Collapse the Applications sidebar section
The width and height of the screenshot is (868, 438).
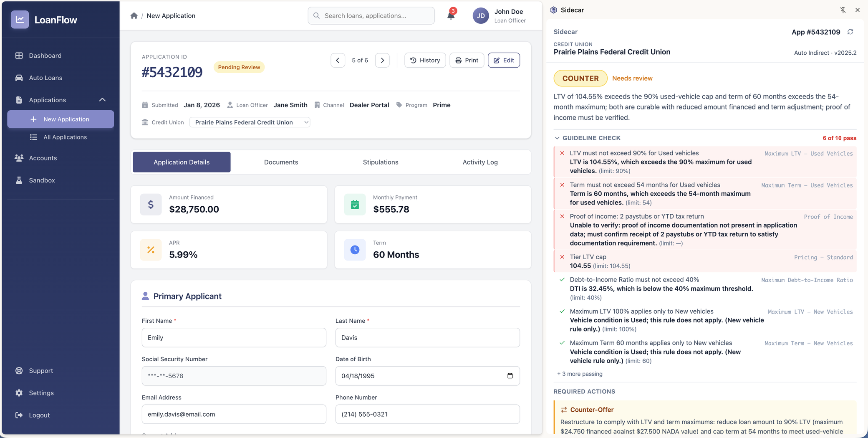click(61, 100)
